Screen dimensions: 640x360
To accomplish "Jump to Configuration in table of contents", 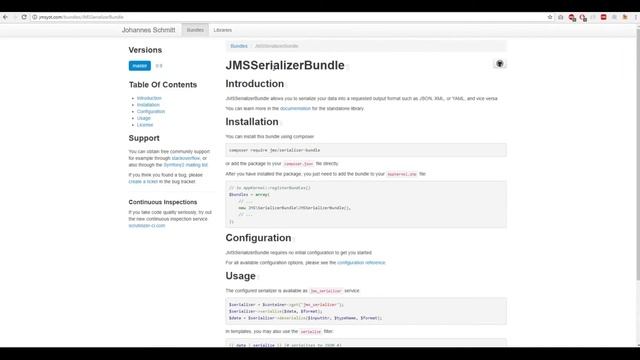I will pos(151,111).
